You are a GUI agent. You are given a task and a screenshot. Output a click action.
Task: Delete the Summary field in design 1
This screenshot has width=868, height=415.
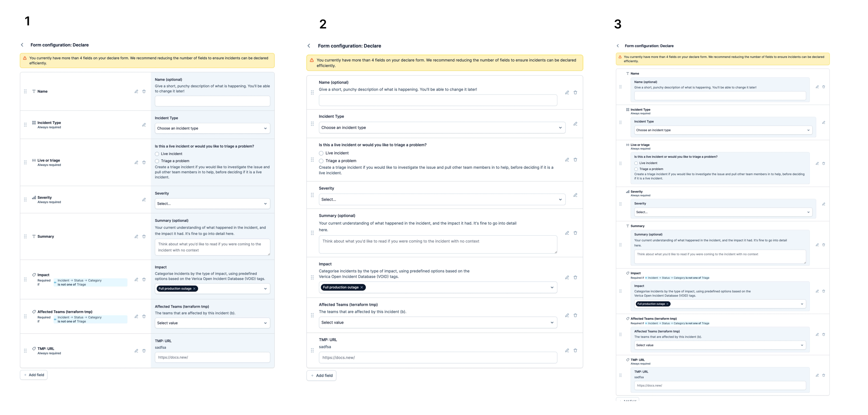click(x=144, y=237)
